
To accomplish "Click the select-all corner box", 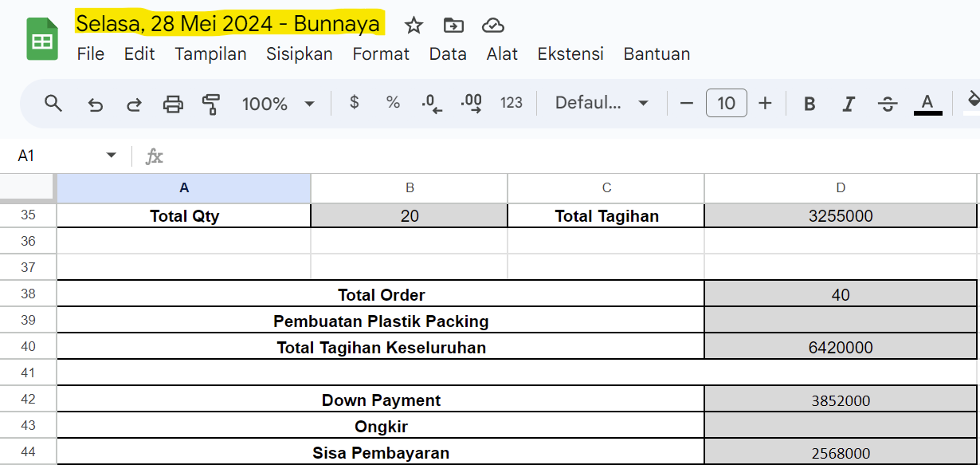I will pos(28,188).
